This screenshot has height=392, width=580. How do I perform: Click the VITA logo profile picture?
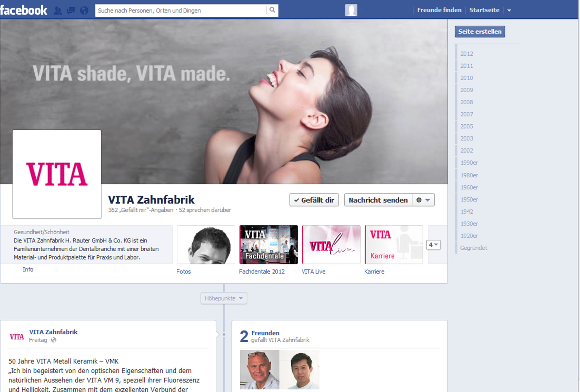point(57,174)
